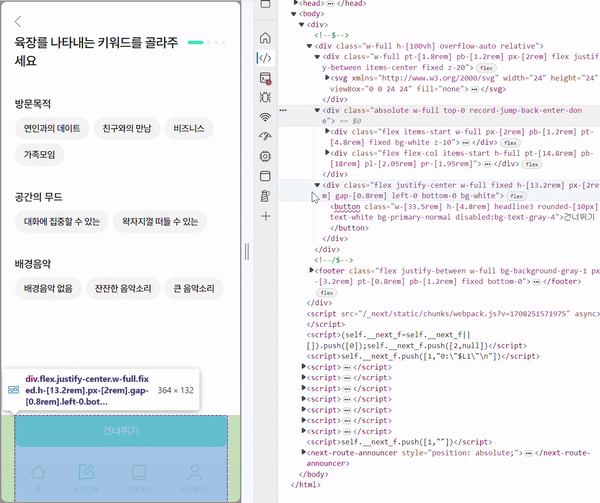Select the 잔잔한 음악소리 chip
The width and height of the screenshot is (600, 503).
coord(123,288)
